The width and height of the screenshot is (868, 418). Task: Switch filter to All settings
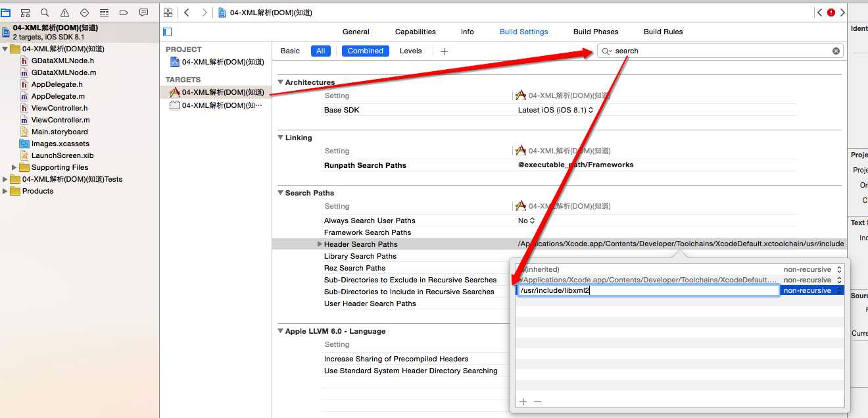[x=321, y=51]
